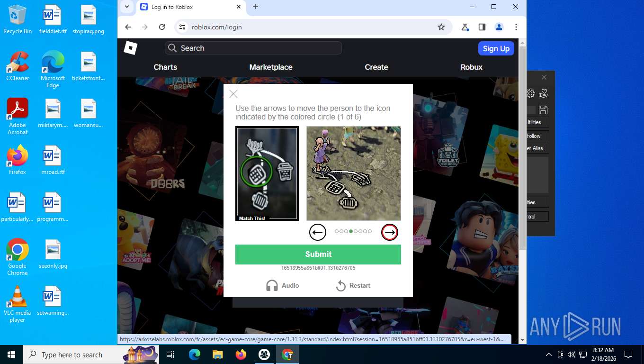Click the Utilities button in dark window
The width and height of the screenshot is (644, 364).
click(537, 122)
